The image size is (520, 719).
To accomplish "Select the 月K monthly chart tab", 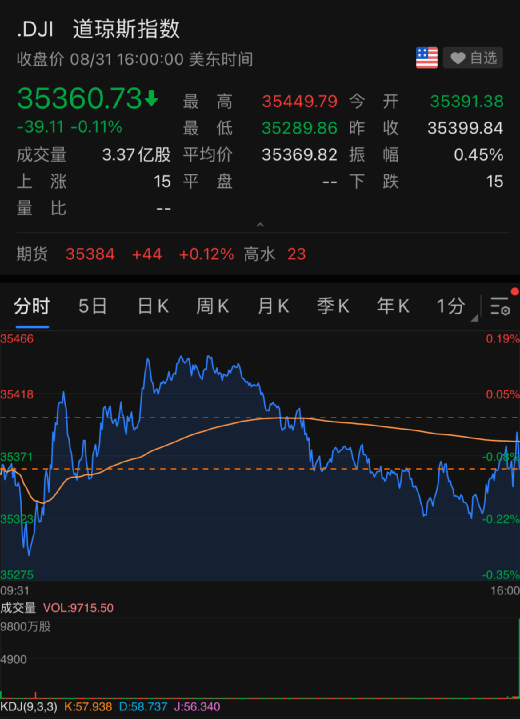I will click(x=273, y=306).
